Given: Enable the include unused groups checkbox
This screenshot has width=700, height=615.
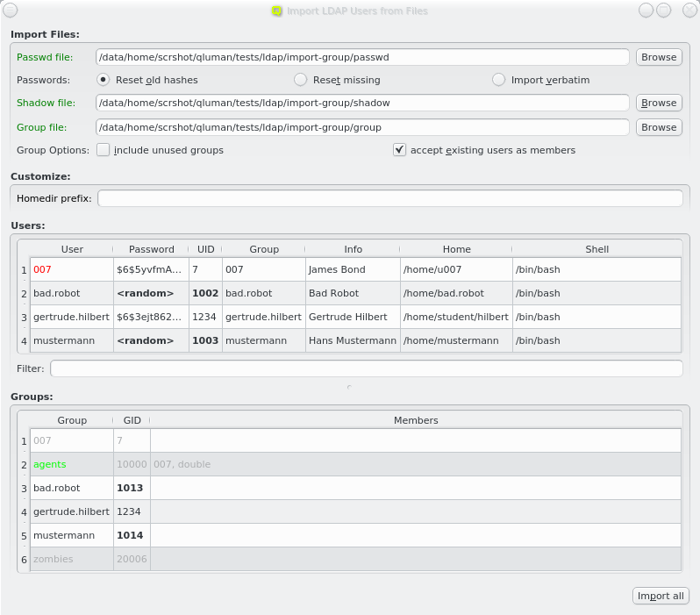Looking at the screenshot, I should coord(104,150).
